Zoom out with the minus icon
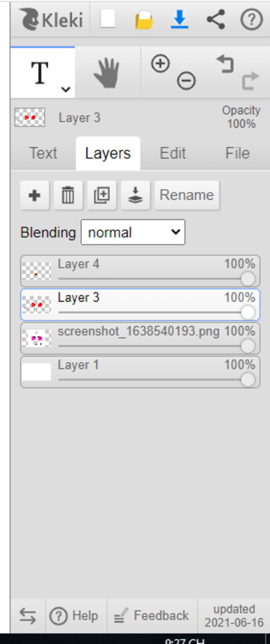 tap(186, 81)
